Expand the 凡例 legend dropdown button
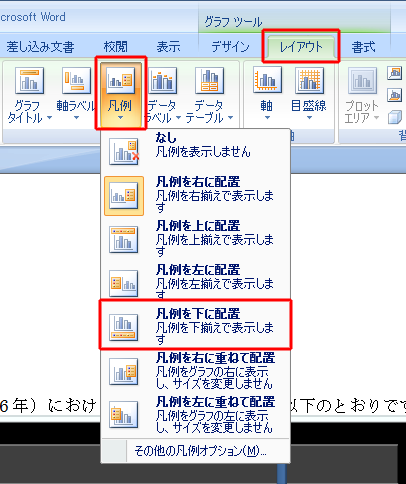This screenshot has height=484, width=406. click(x=121, y=93)
